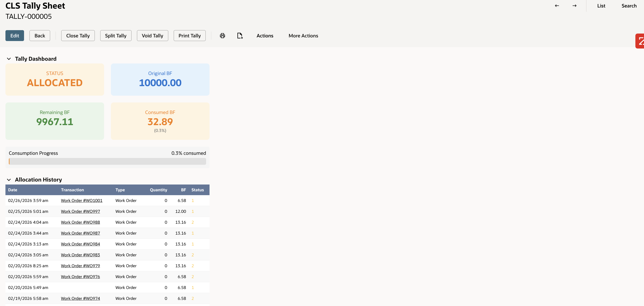This screenshot has width=644, height=306.
Task: Switch to List view
Action: [x=601, y=6]
